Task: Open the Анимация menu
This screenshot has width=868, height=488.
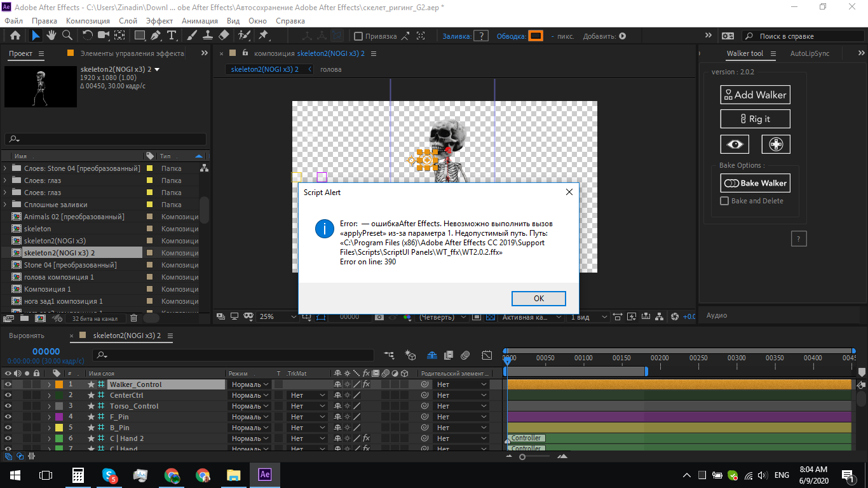Action: click(x=200, y=21)
